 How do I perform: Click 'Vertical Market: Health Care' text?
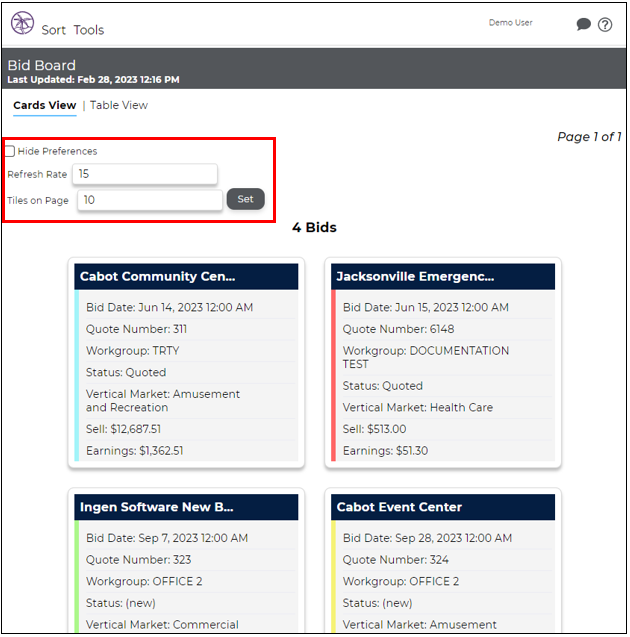coord(418,407)
